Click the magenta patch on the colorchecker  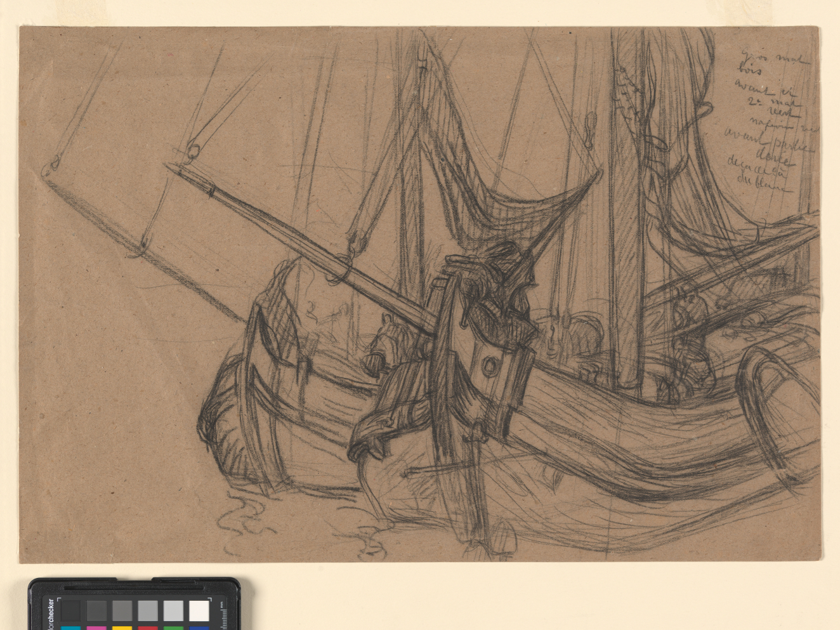96,627
